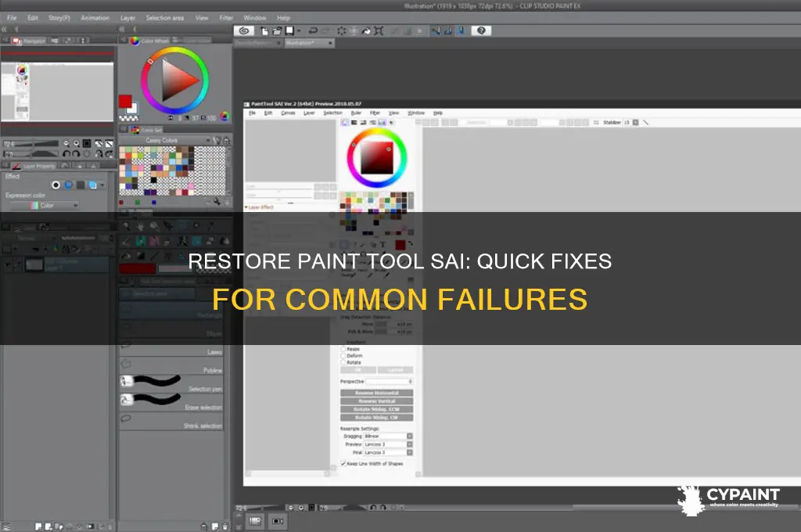This screenshot has height=532, width=801.
Task: Click the color set palette scrollbar
Action: [x=228, y=171]
